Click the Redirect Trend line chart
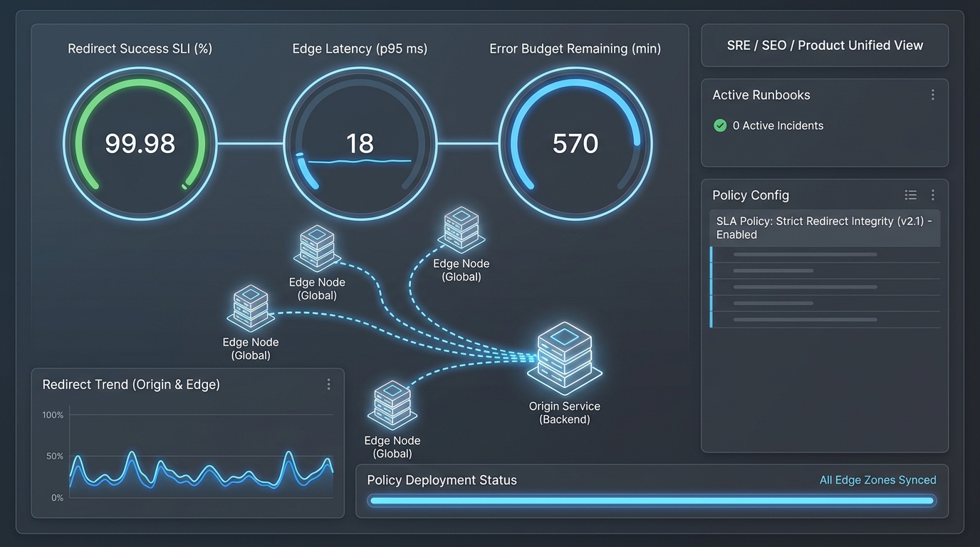The height and width of the screenshot is (547, 980). pos(202,456)
